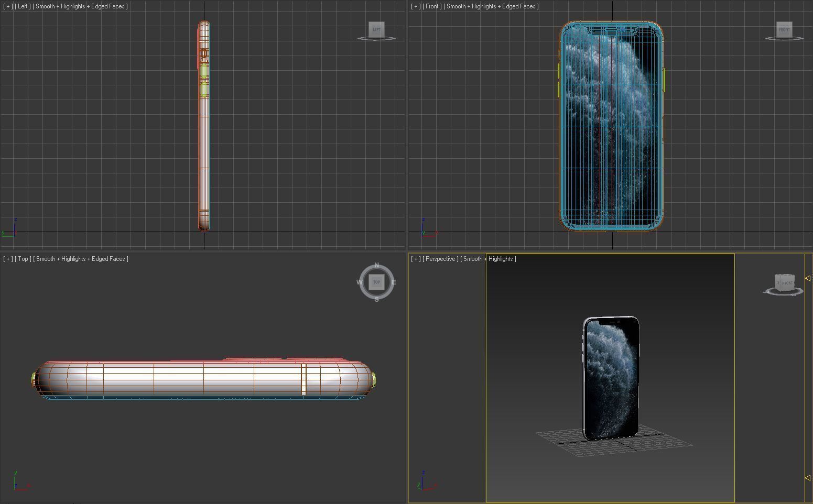
Task: Open the [+] general menu in Left viewport
Action: pos(8,6)
